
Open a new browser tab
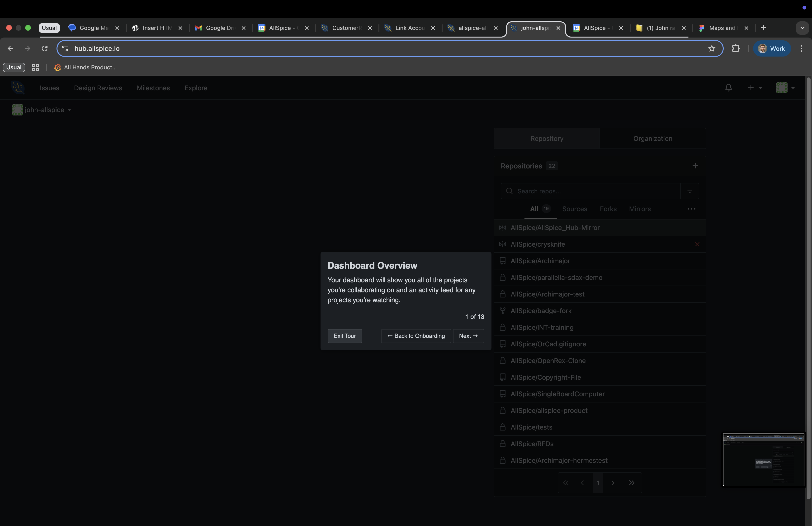pos(764,28)
